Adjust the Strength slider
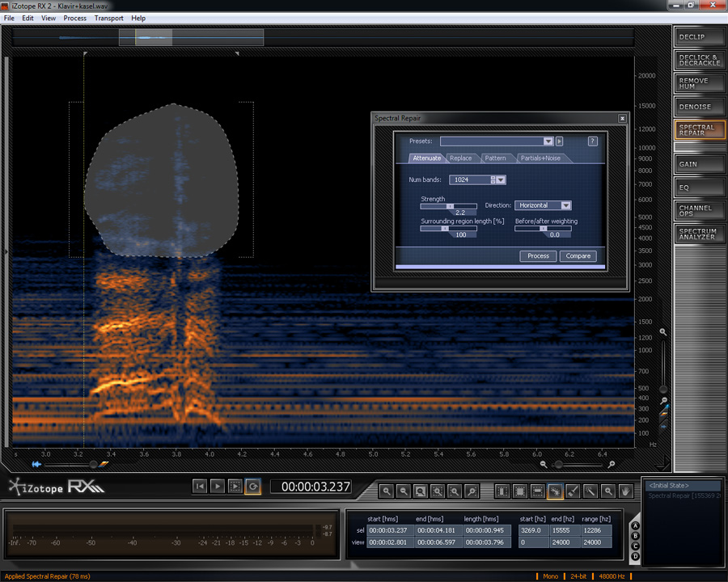 [x=450, y=206]
